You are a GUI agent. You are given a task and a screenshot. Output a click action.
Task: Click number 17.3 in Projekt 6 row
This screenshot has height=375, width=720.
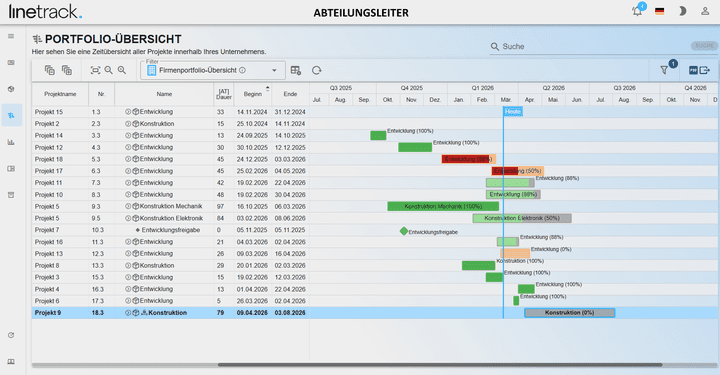coord(97,301)
